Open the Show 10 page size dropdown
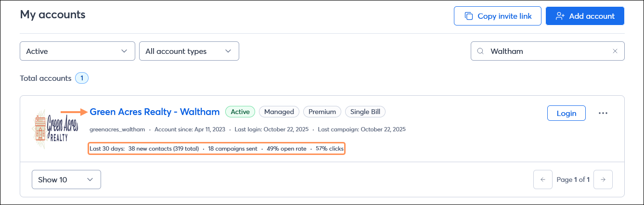The image size is (644, 205). 66,179
